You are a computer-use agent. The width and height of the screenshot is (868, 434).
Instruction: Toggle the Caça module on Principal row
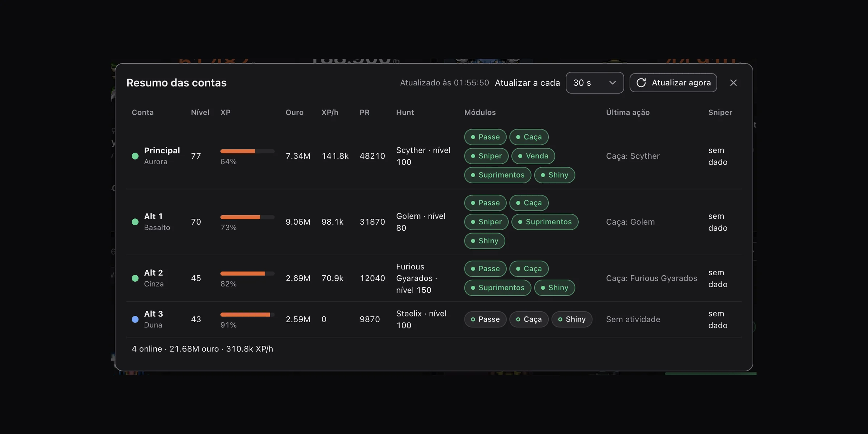tap(529, 137)
